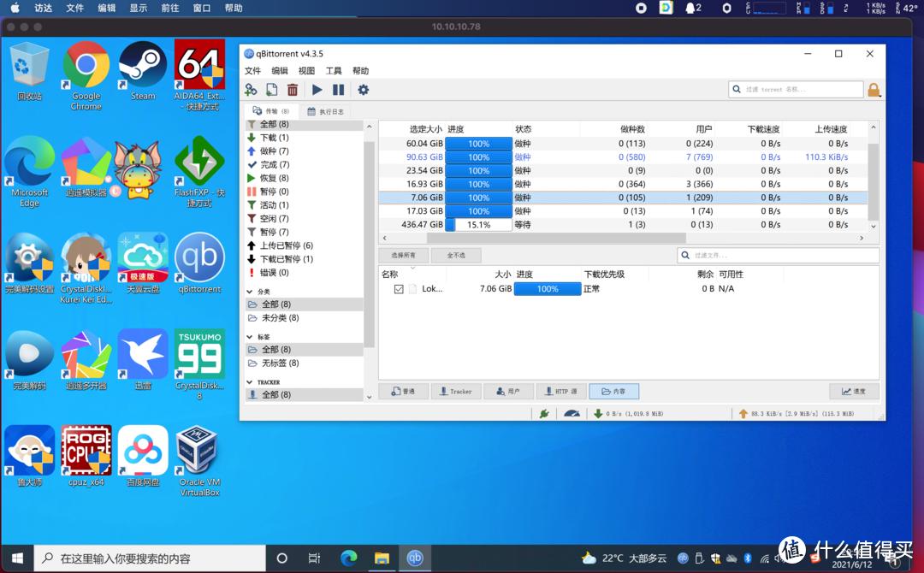
Task: Open the 工具 menu
Action: [334, 71]
